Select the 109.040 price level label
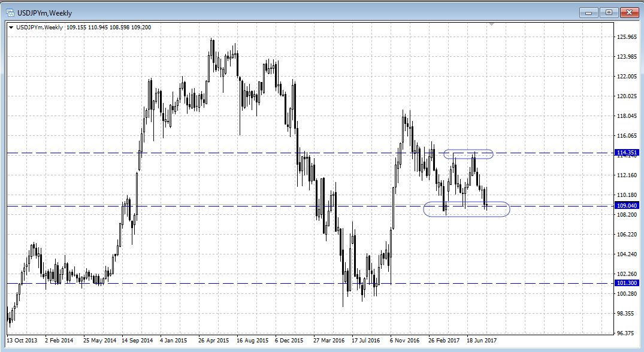The height and width of the screenshot is (352, 644). point(625,205)
